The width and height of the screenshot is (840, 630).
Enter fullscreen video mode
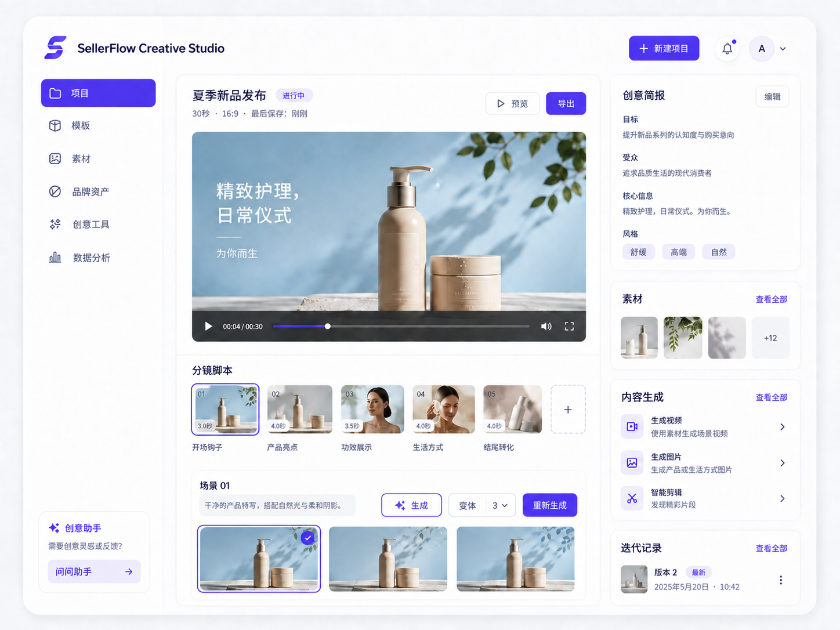569,327
